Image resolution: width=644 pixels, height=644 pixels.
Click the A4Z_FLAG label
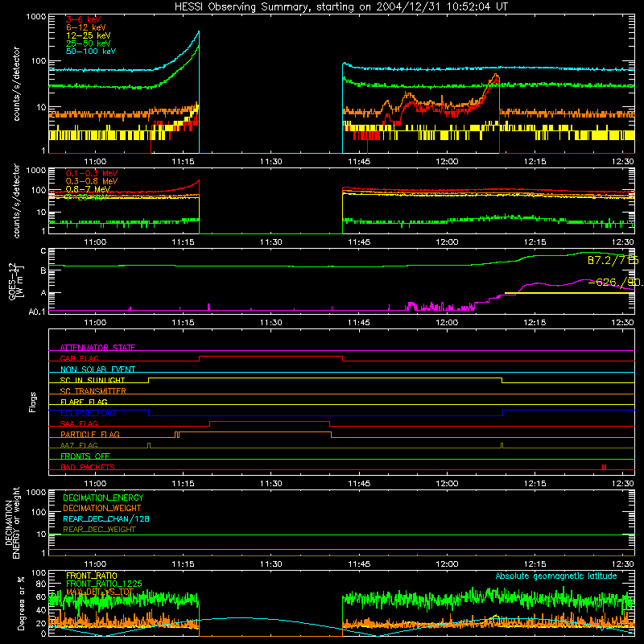click(x=79, y=445)
